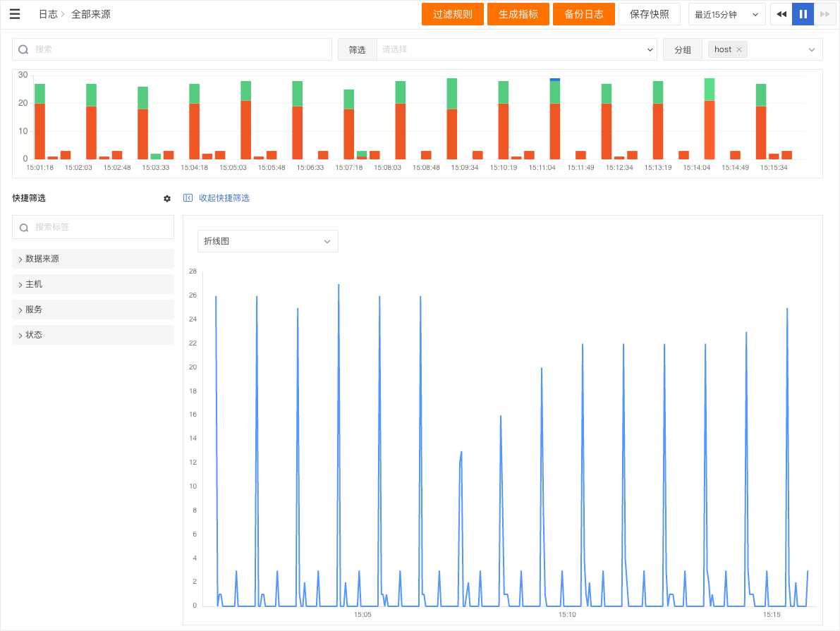Open the 最近15分钟 time range dropdown

tap(726, 15)
